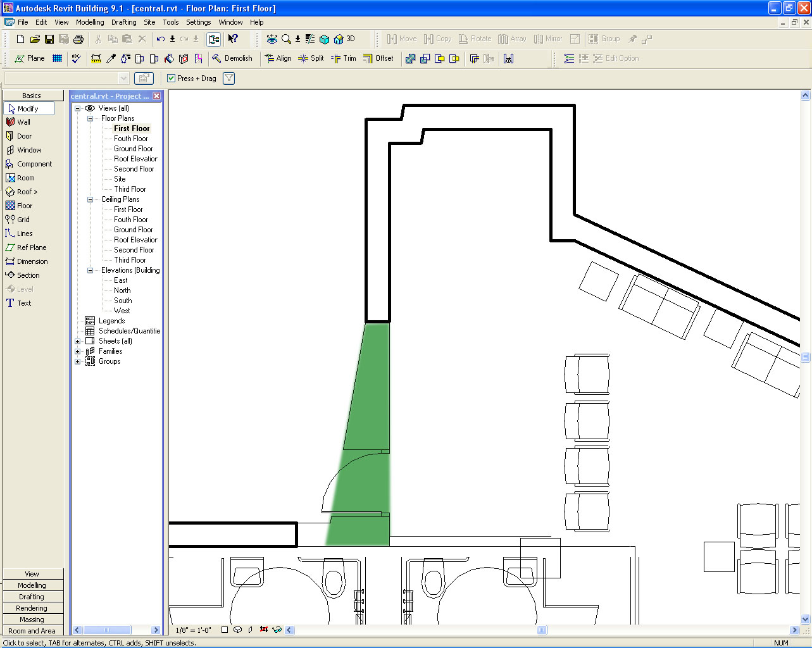Expand the Sheets (all) node
This screenshot has width=812, height=648.
point(78,341)
